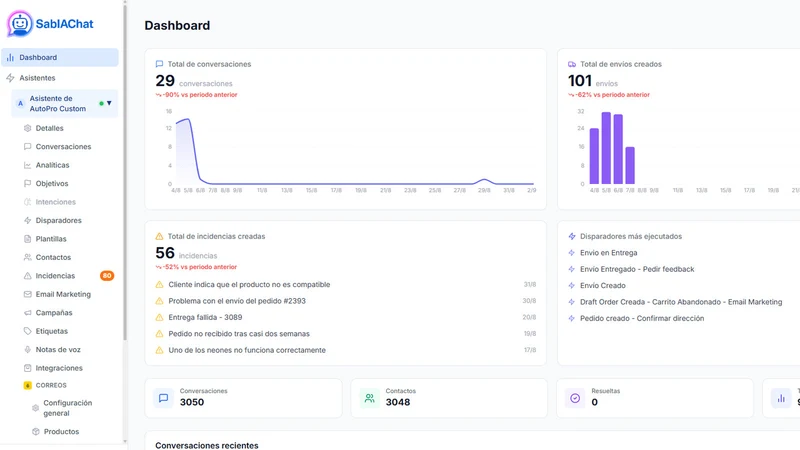Go to Objetivos
The height and width of the screenshot is (450, 800).
[52, 183]
